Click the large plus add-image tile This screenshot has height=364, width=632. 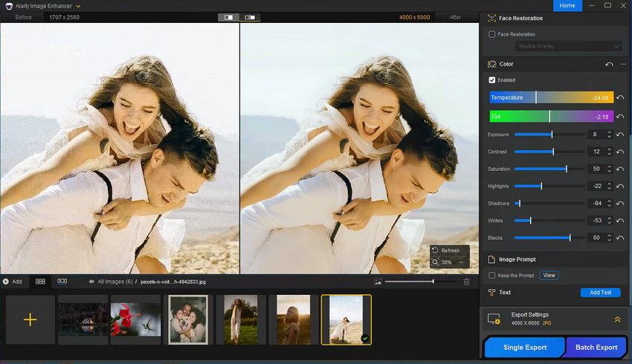click(x=30, y=319)
